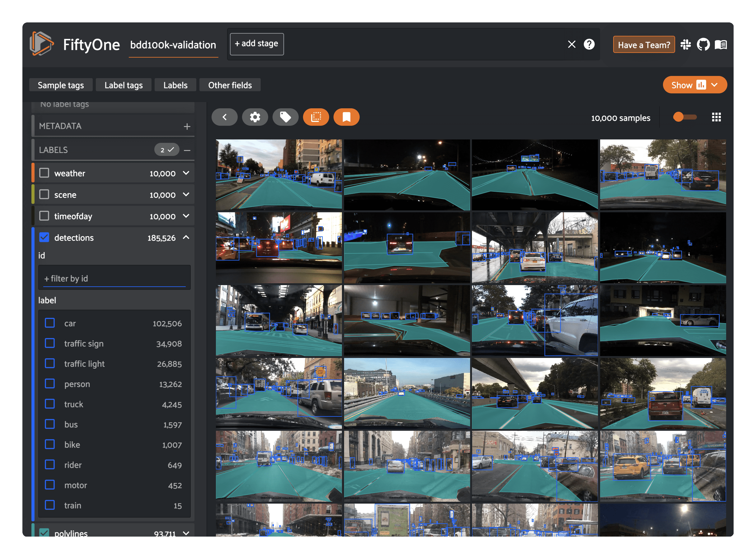Open the Slack community icon
The width and height of the screenshot is (756, 559).
(x=686, y=45)
